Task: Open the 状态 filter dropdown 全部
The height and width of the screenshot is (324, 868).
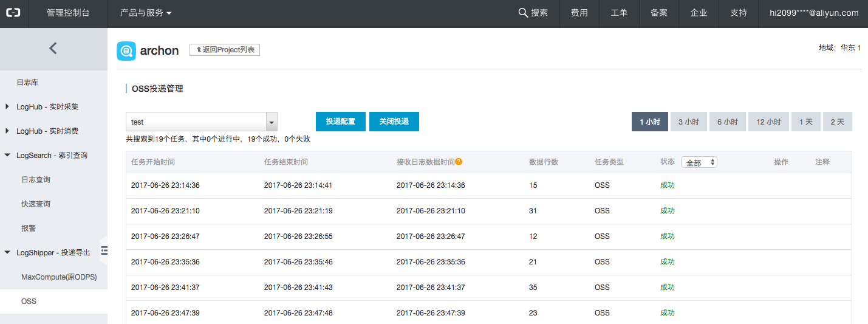Action: pos(699,162)
